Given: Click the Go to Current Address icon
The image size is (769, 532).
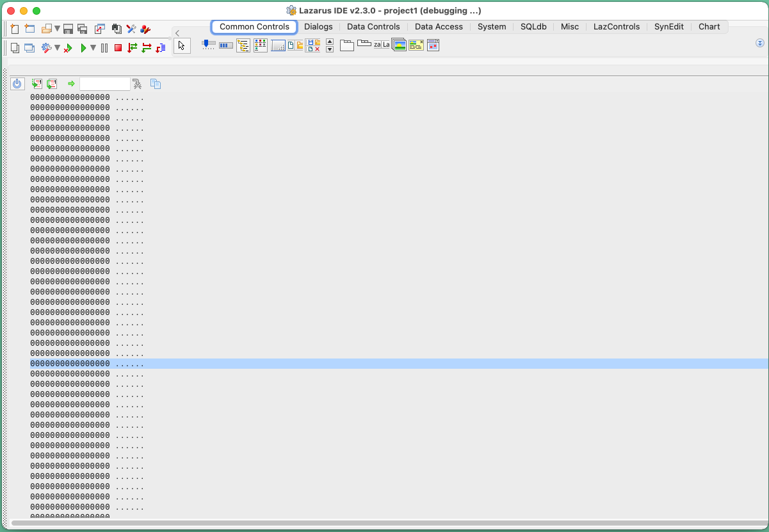Looking at the screenshot, I should point(137,84).
